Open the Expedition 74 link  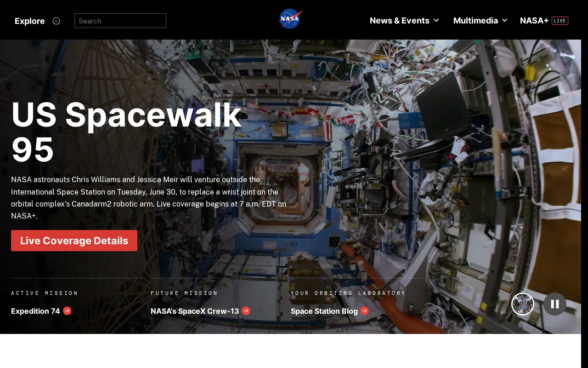(x=35, y=311)
